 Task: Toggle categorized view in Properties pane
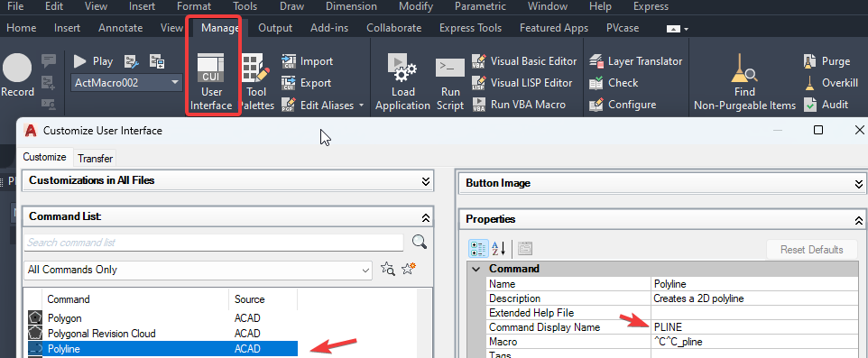[x=478, y=249]
